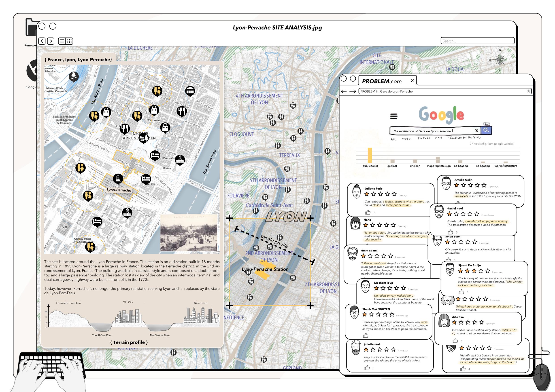Click the viewer Search field
This screenshot has height=392, width=555.
click(x=477, y=41)
